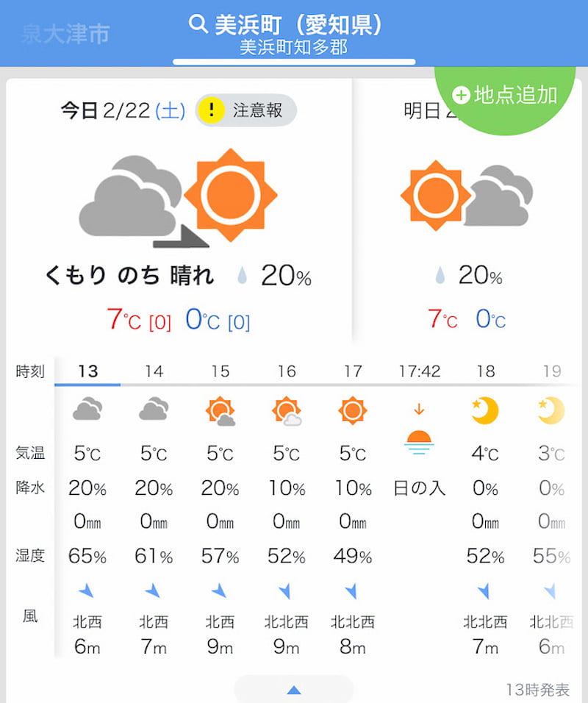The height and width of the screenshot is (703, 588).
Task: Click the 15 o'clock sun-cloud icon
Action: 220,411
